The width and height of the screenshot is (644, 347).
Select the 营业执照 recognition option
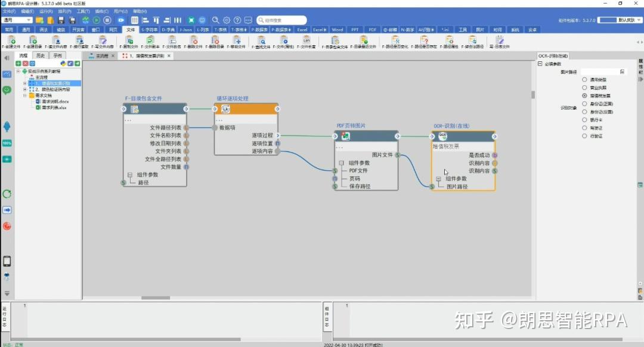click(x=586, y=87)
